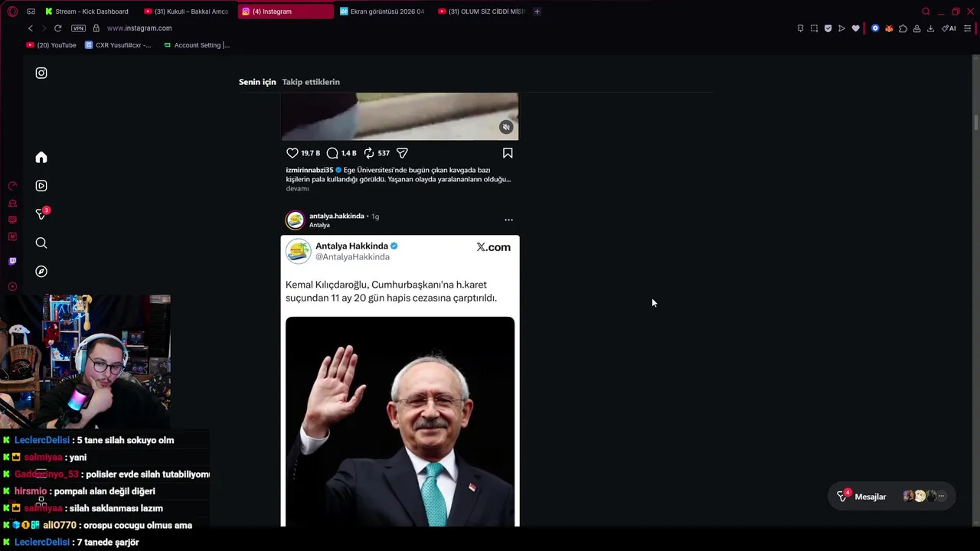This screenshot has height=551, width=980.
Task: Click the page vertical scrollbar thumb
Action: 976,122
